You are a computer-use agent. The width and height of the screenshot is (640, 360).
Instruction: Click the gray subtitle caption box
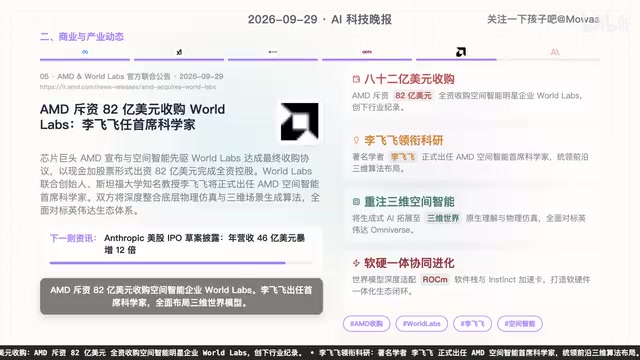181,296
